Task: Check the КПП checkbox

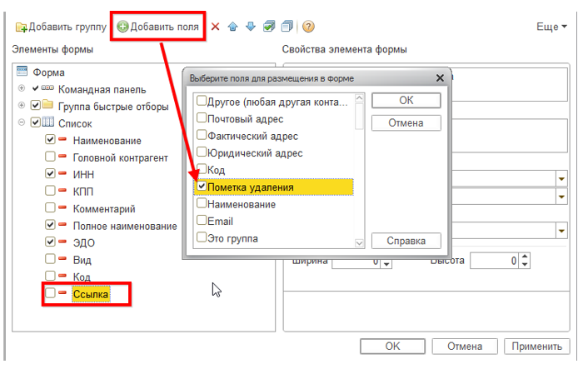Action: [50, 191]
